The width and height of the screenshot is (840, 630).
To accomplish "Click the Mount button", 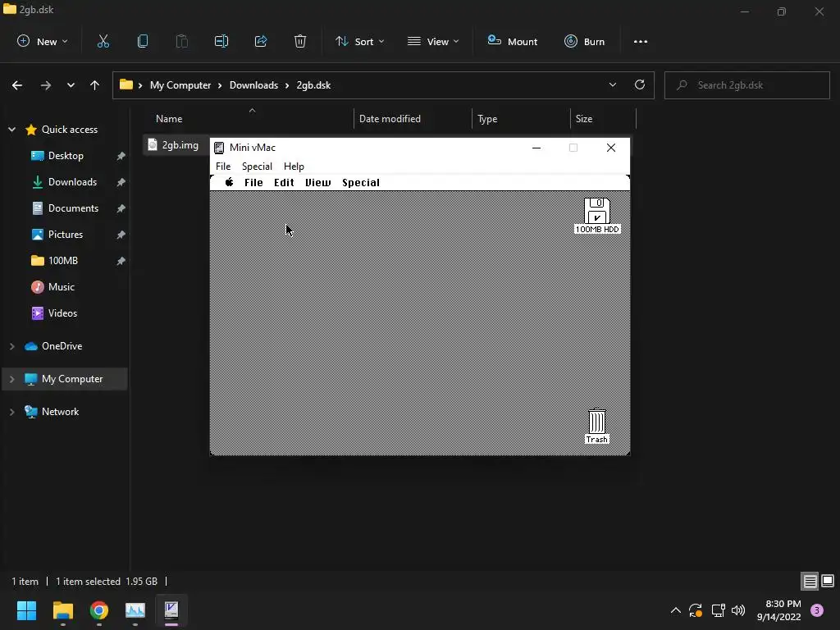I will click(x=513, y=41).
